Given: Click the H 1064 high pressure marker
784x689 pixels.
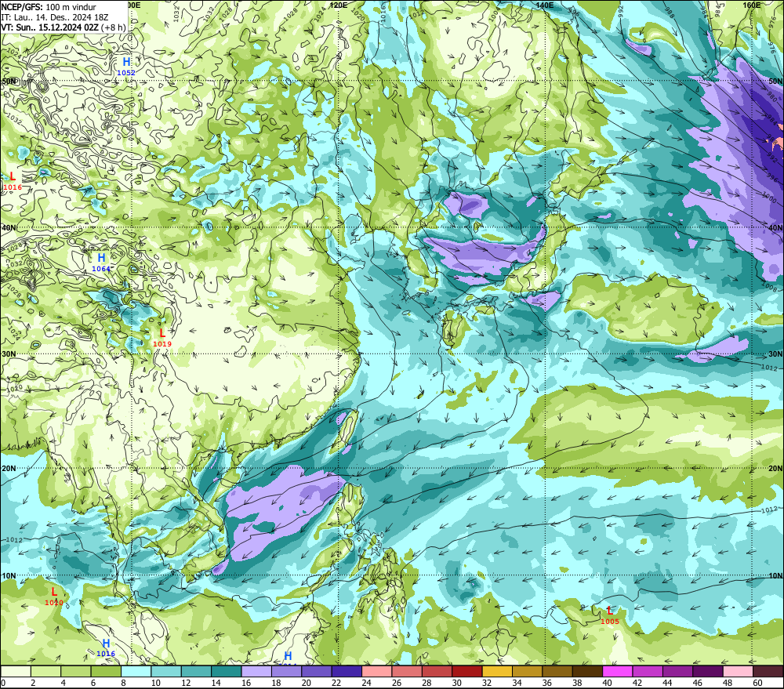Looking at the screenshot, I should tap(101, 262).
